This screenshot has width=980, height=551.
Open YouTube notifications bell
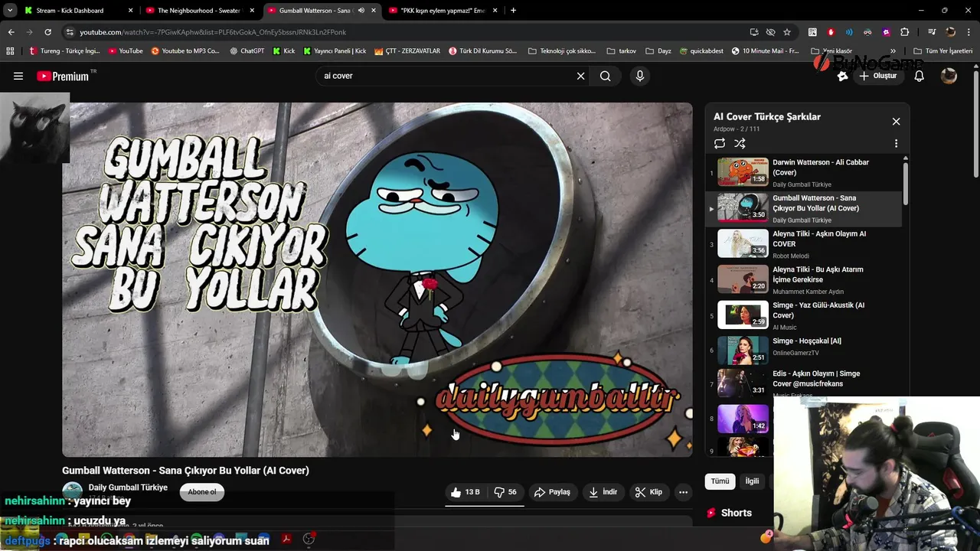pyautogui.click(x=920, y=76)
